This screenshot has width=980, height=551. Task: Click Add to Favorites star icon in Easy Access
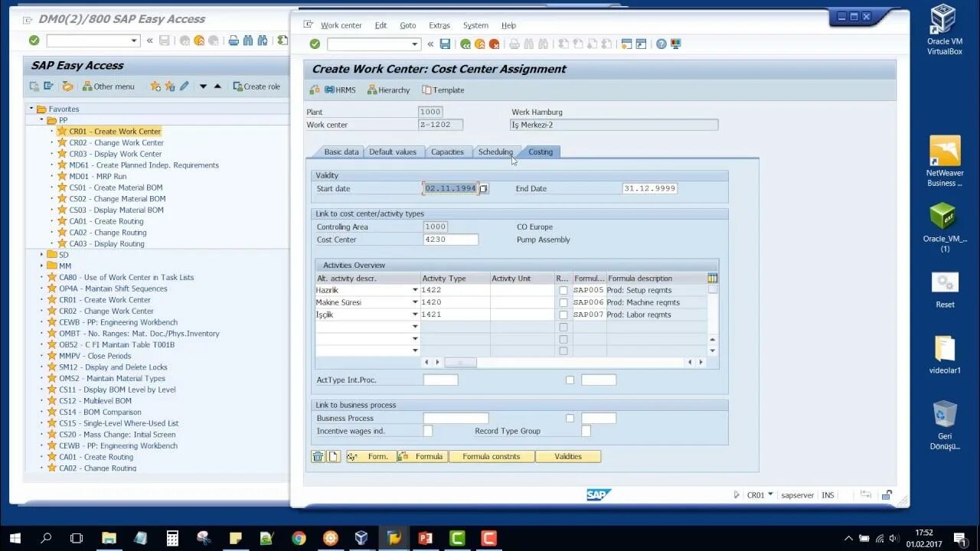coord(155,86)
